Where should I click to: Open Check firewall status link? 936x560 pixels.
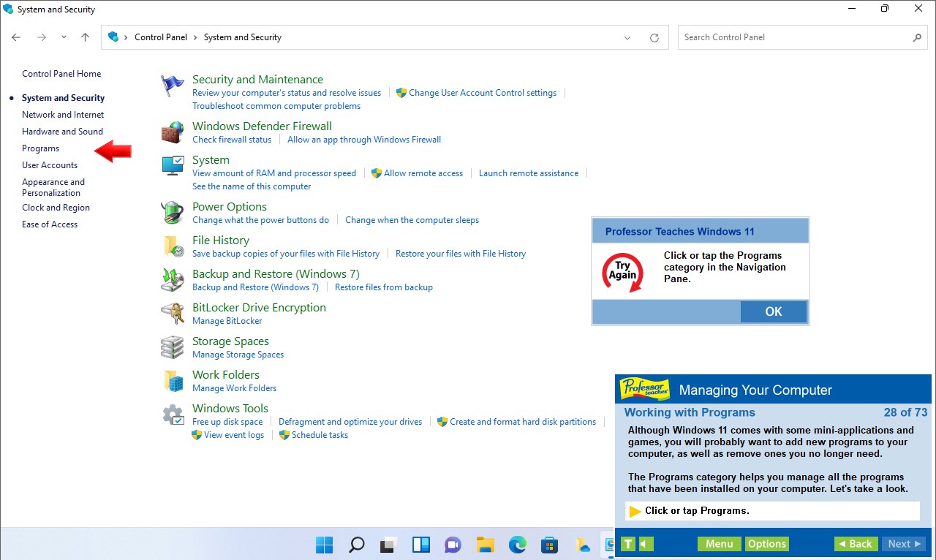pyautogui.click(x=232, y=140)
